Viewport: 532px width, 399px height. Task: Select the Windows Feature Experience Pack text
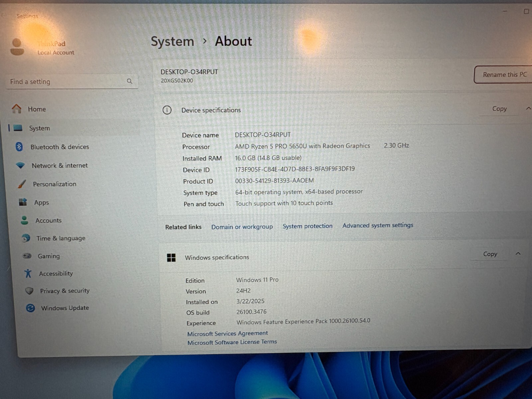tap(303, 322)
